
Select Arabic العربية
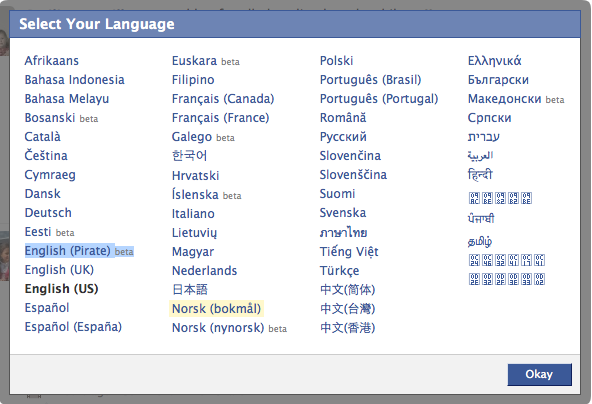(480, 156)
